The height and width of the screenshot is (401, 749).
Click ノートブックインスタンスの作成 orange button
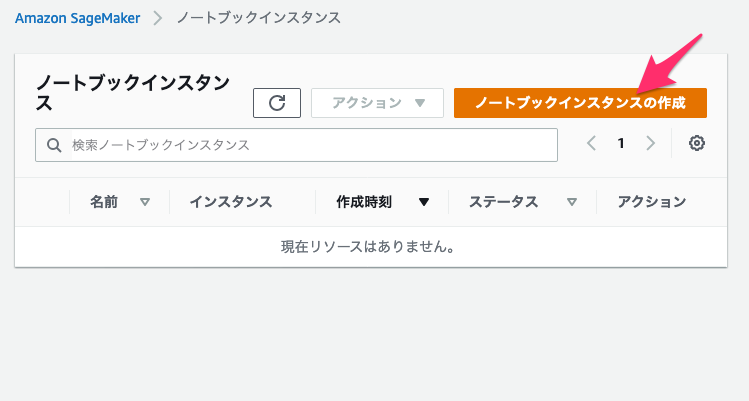[580, 103]
